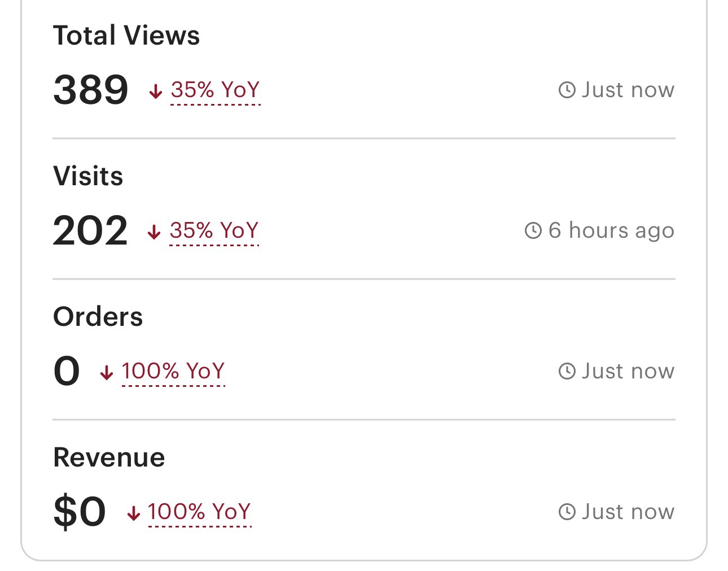Click the clock icon in Total Views row
This screenshot has height=571, width=728.
(567, 90)
